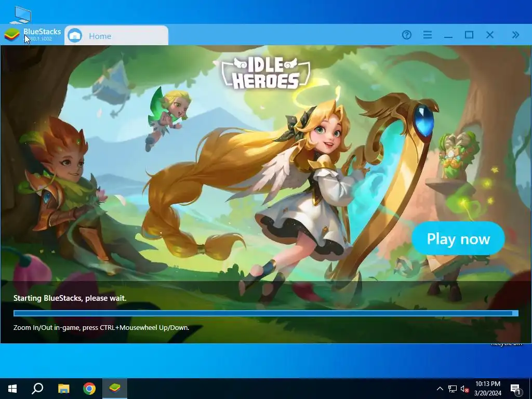532x399 pixels.
Task: Launch Google Chrome from the taskbar
Action: click(89, 389)
